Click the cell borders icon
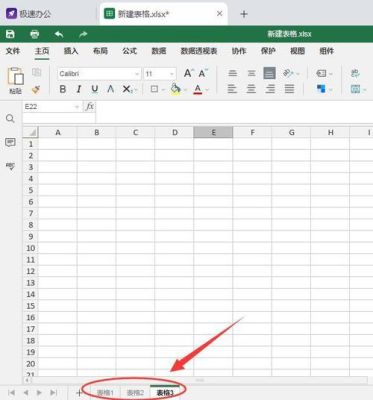 tap(154, 89)
